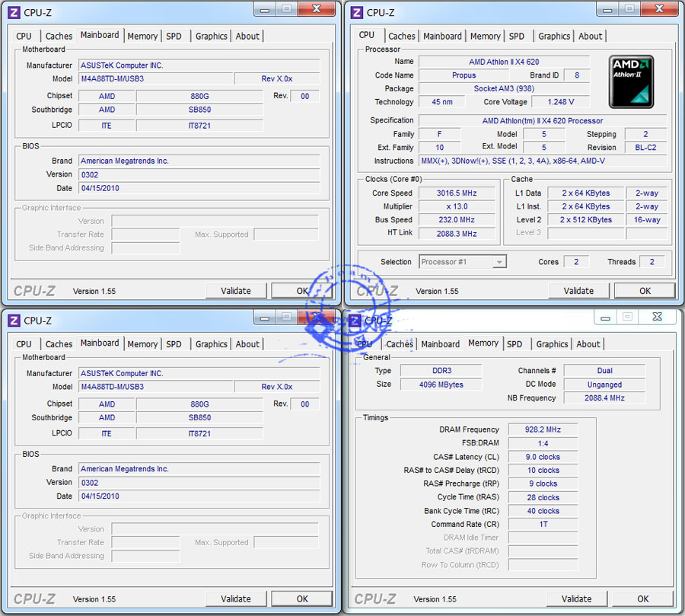Click the DDR3 memory type value
Screen dimensions: 685x616
[x=441, y=370]
